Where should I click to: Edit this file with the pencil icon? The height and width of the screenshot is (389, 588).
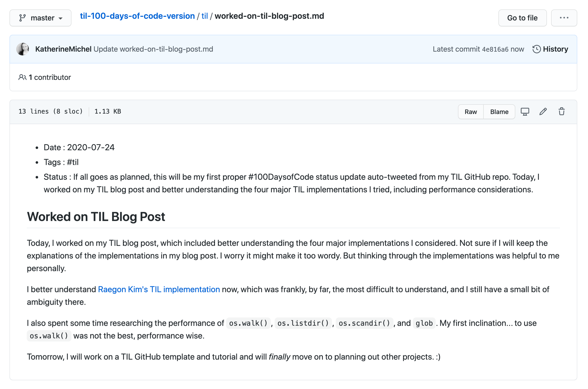[543, 112]
